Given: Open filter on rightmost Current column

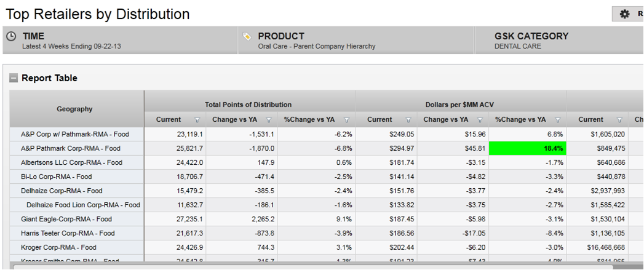Looking at the screenshot, I should (619, 120).
